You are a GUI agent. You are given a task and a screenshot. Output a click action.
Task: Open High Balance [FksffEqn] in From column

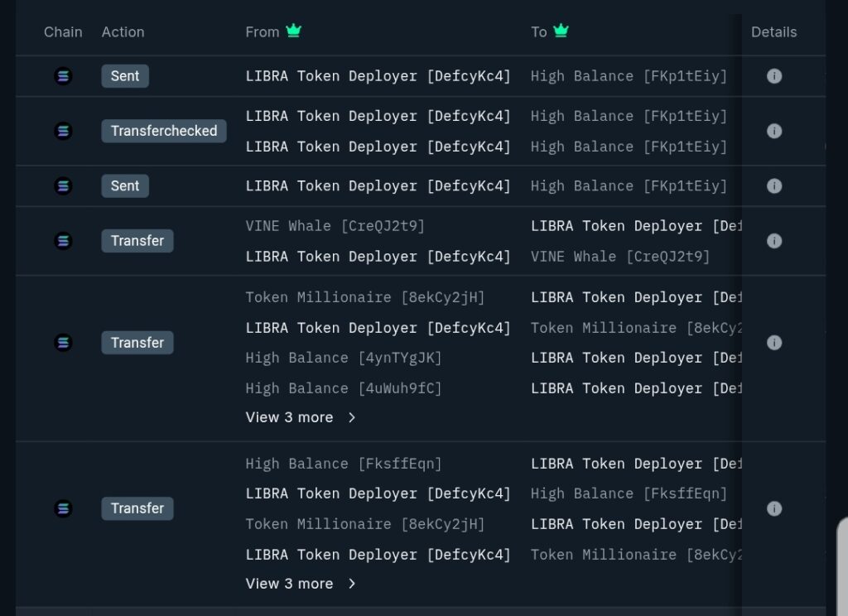point(343,464)
